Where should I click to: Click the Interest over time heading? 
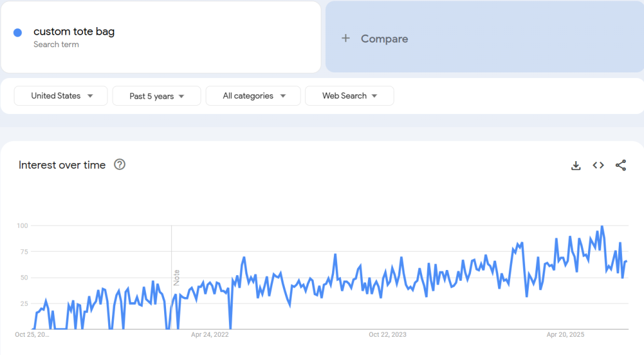(62, 165)
